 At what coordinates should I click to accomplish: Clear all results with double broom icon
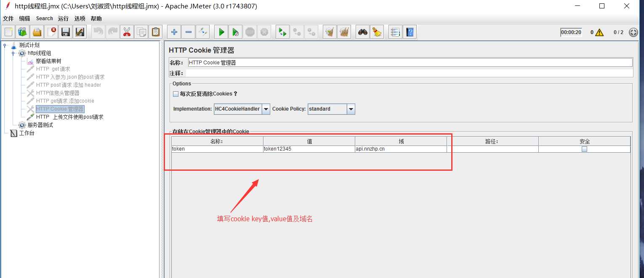(344, 32)
